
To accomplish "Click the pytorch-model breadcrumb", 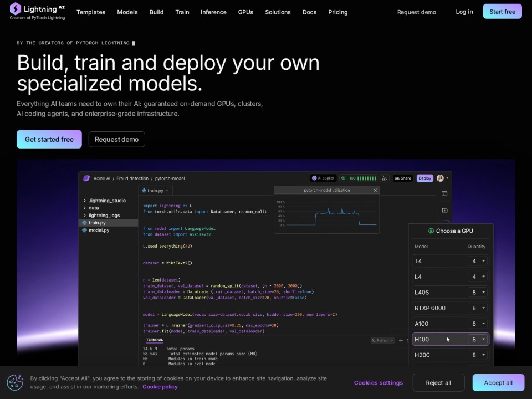I will click(x=170, y=178).
